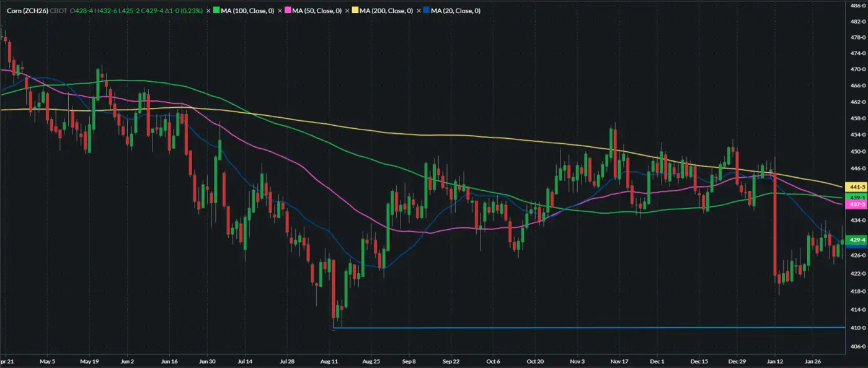Click the green MA 100 color swatch
This screenshot has height=368, width=868.
point(216,11)
